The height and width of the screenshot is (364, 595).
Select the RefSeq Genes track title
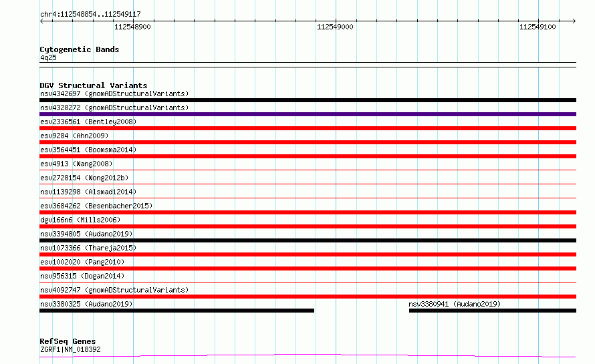(x=68, y=341)
